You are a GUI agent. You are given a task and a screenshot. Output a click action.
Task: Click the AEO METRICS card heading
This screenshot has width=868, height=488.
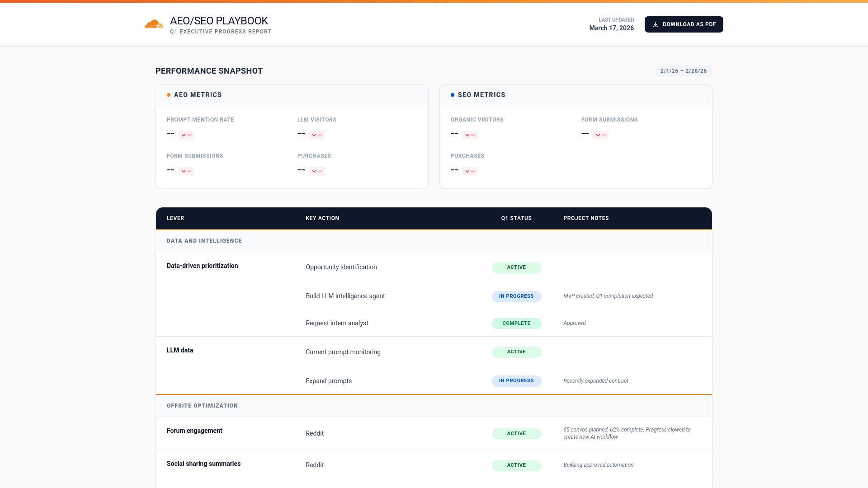[198, 95]
